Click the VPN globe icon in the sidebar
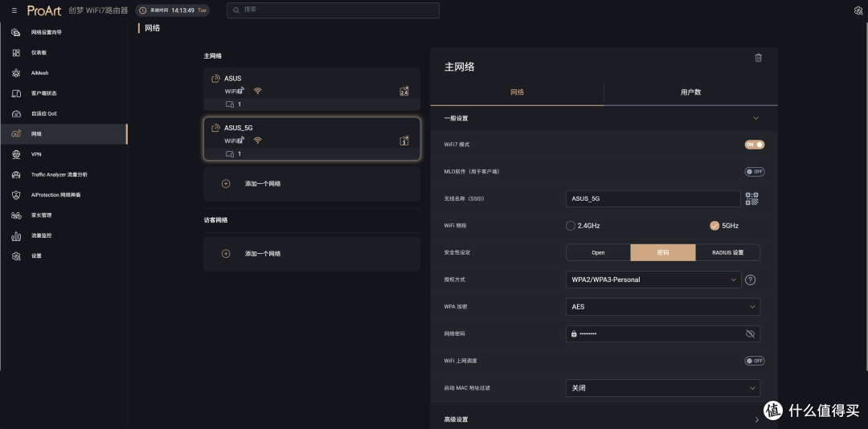Image resolution: width=868 pixels, height=429 pixels. [16, 154]
